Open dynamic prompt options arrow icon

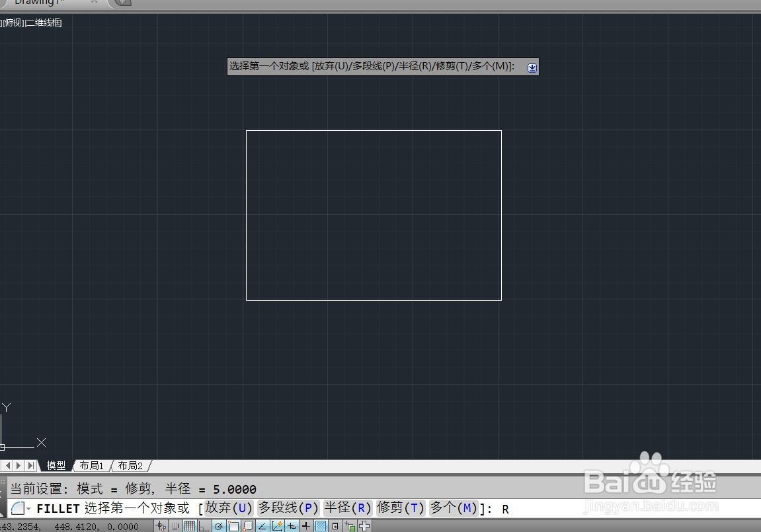(532, 68)
